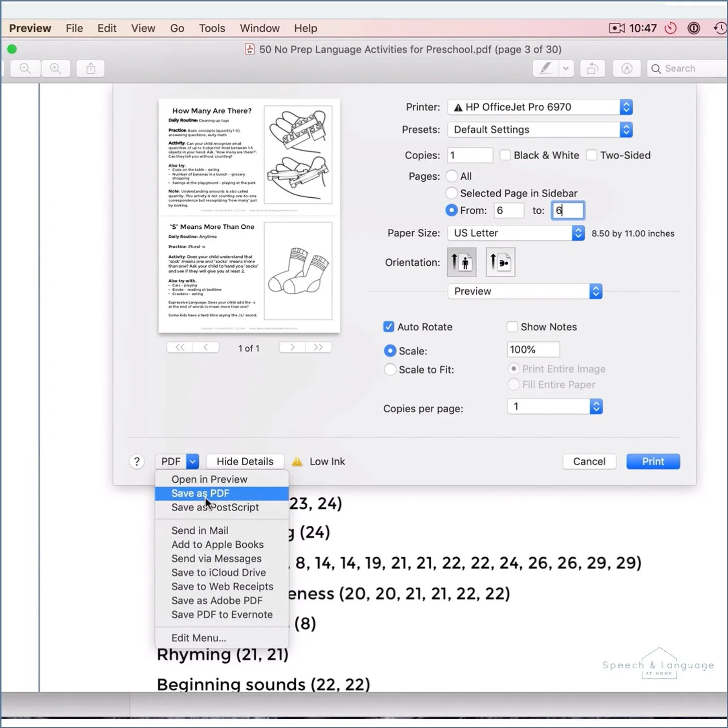Enable Black & White printing
This screenshot has width=728, height=728.
pyautogui.click(x=505, y=155)
